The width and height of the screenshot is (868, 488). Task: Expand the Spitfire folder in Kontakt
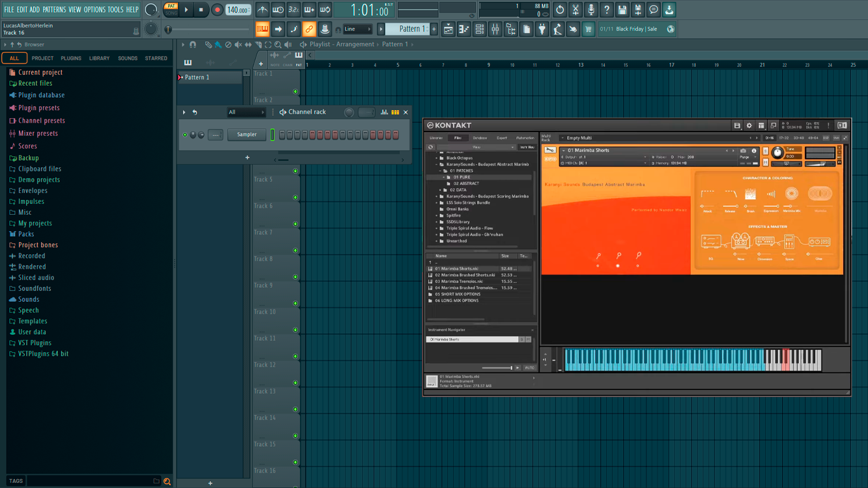pyautogui.click(x=437, y=215)
